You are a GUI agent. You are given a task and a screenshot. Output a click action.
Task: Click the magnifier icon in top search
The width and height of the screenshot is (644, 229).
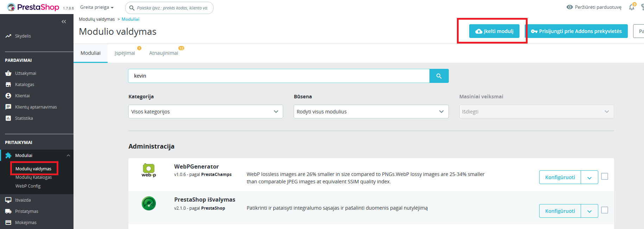coord(132,8)
